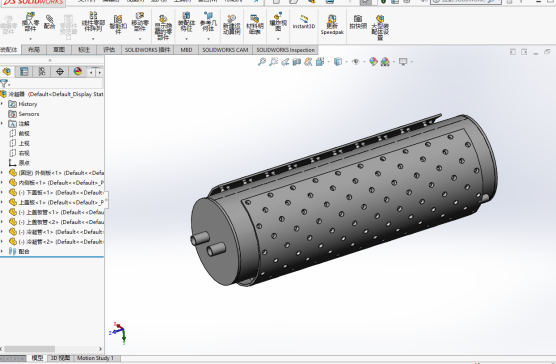This screenshot has width=556, height=364.
Task: Select the FeatureManager design tree tab
Action: [7, 72]
